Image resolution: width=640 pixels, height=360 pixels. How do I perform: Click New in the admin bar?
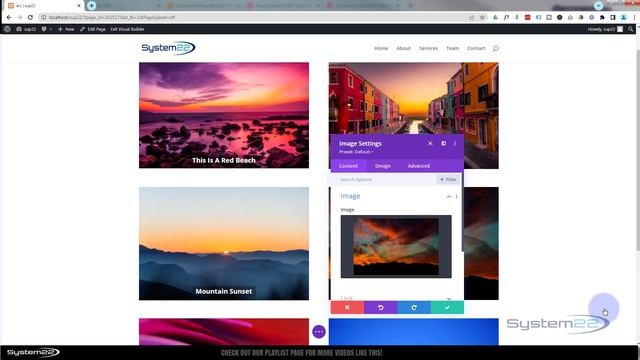(66, 29)
